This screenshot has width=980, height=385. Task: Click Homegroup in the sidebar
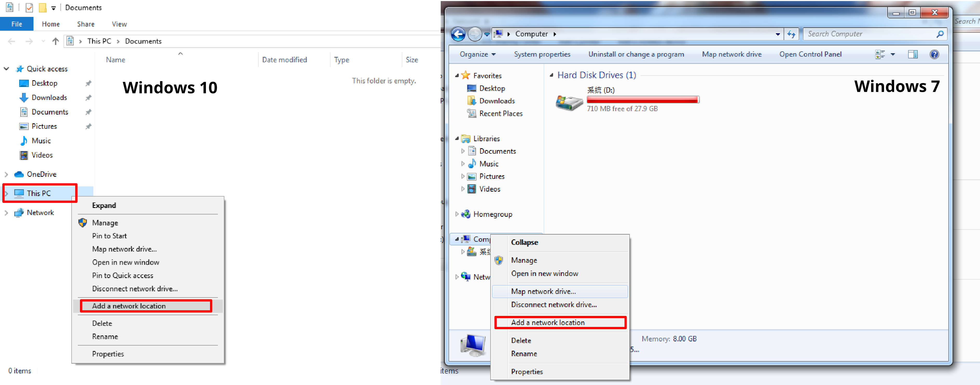(492, 214)
